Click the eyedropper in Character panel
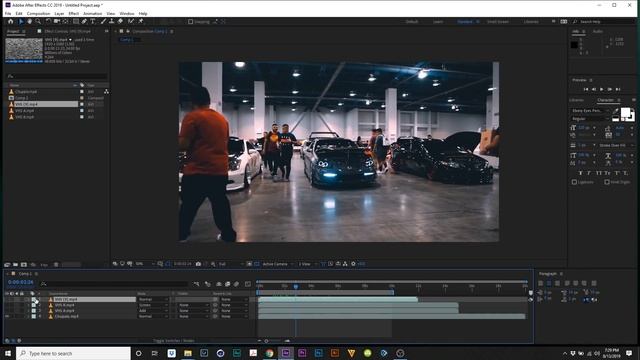The width and height of the screenshot is (640, 360). click(616, 111)
